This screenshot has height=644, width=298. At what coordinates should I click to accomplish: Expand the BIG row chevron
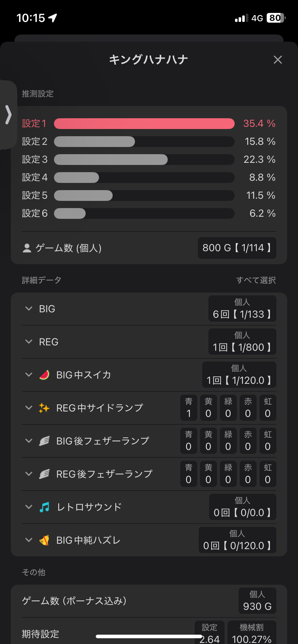pyautogui.click(x=29, y=309)
